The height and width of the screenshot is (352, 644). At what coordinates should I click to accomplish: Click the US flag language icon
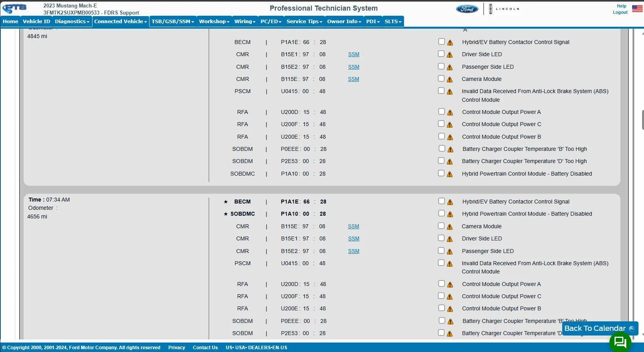[x=637, y=9]
